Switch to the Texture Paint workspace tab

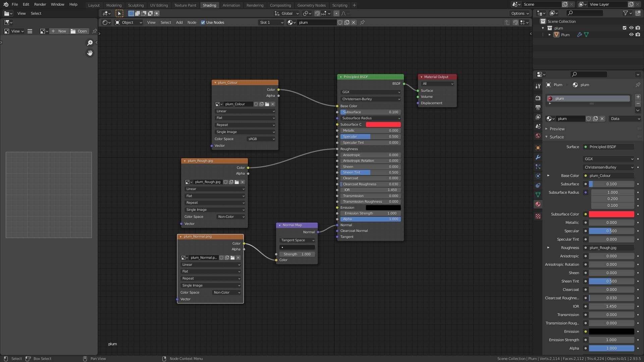pyautogui.click(x=185, y=5)
